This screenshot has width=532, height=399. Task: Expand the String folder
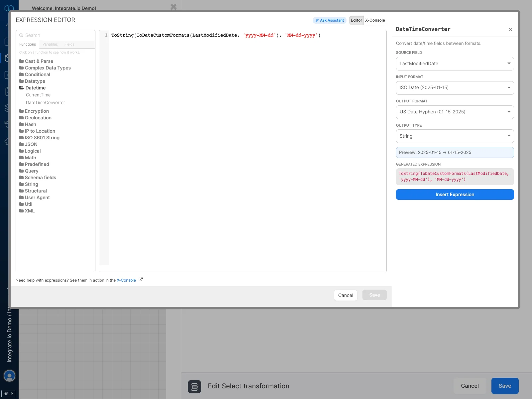pyautogui.click(x=29, y=184)
